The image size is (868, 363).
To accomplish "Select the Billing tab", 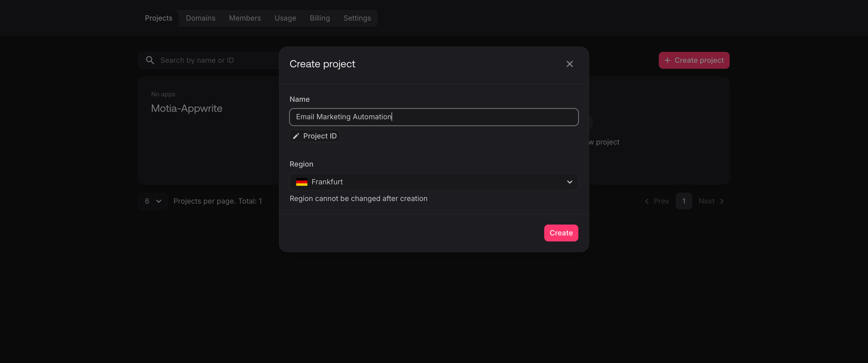I will coord(319,18).
